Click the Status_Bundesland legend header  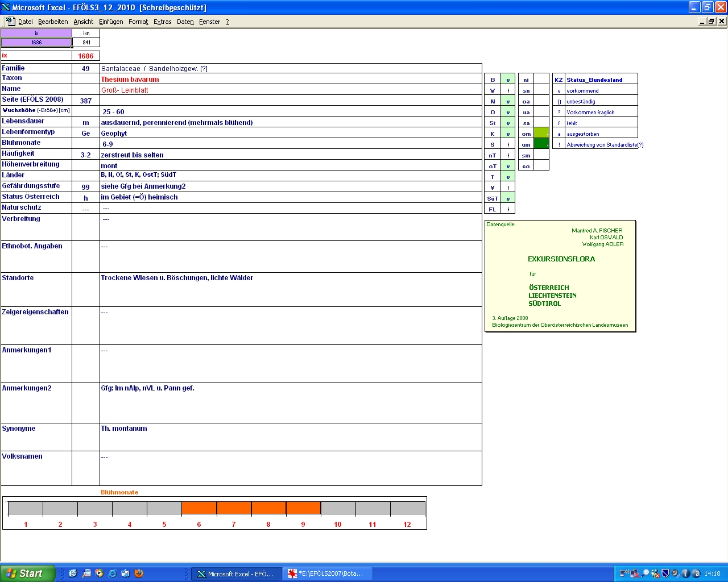click(x=594, y=80)
